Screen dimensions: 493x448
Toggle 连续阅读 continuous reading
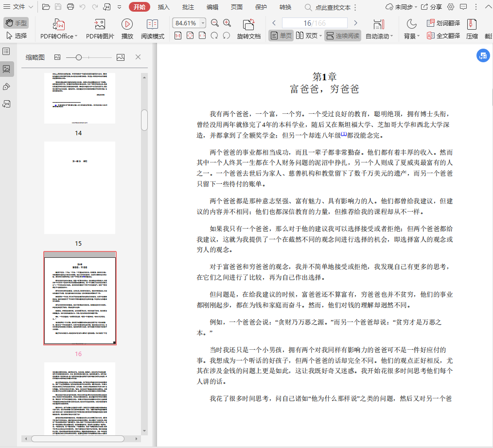[343, 36]
